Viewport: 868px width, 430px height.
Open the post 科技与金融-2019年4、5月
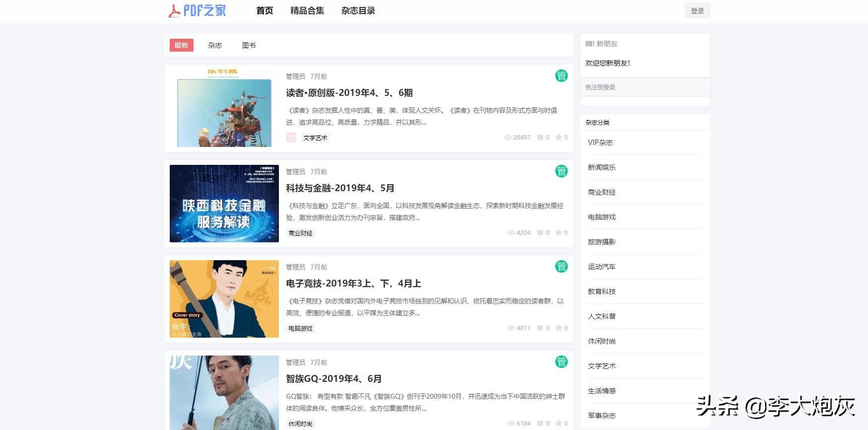coord(340,188)
